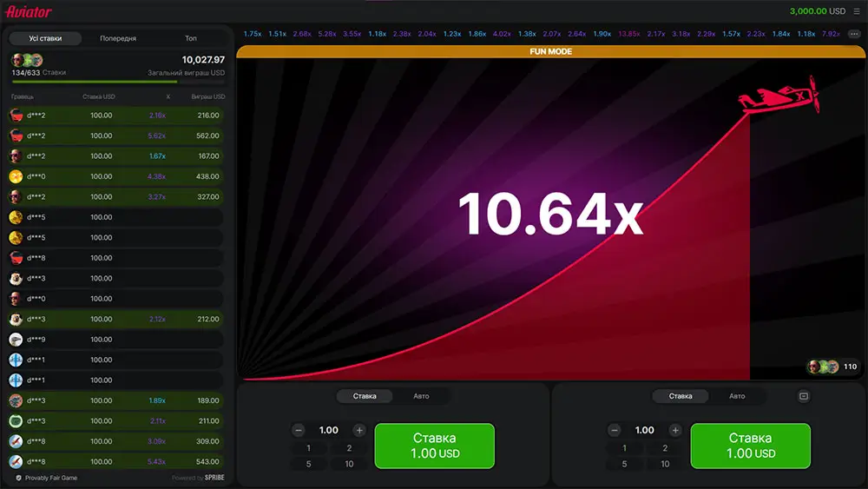Open the Попередня bets tab
This screenshot has width=868, height=489.
pyautogui.click(x=118, y=38)
